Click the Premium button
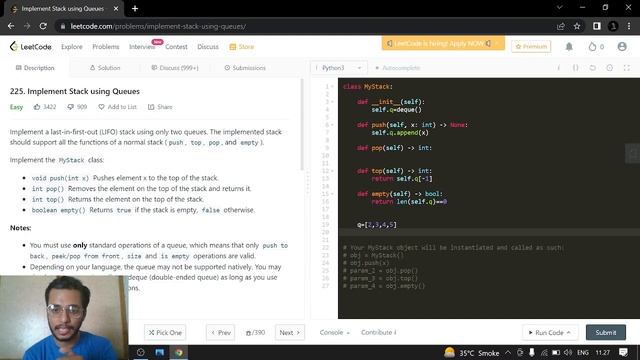This screenshot has width=640, height=360. (531, 47)
